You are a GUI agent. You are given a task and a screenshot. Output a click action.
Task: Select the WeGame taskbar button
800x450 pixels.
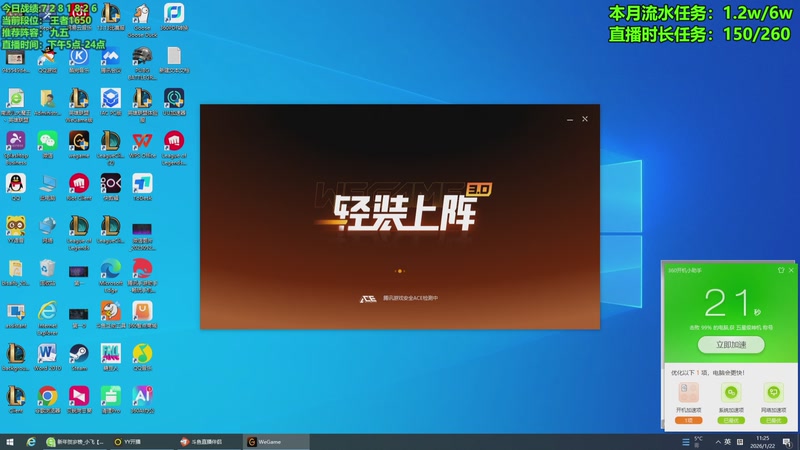(x=276, y=442)
